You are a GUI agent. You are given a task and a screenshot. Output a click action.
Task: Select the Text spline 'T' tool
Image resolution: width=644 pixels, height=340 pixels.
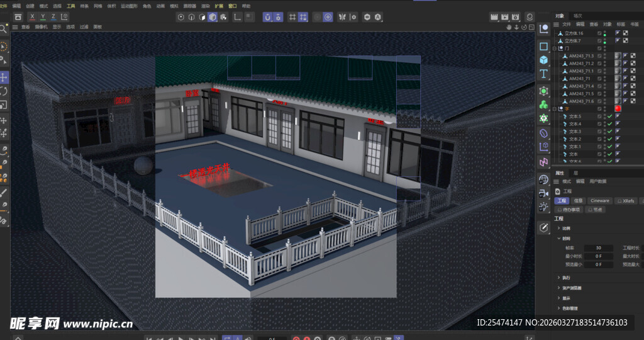coord(544,74)
